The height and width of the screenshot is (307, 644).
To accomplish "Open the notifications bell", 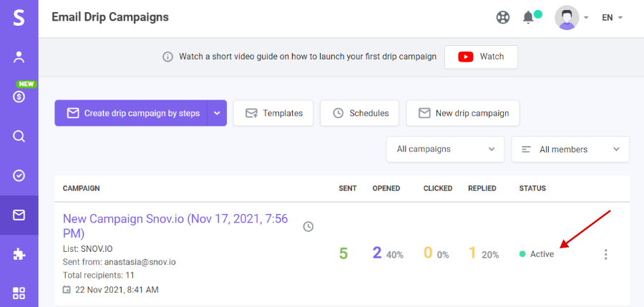I will [x=528, y=17].
